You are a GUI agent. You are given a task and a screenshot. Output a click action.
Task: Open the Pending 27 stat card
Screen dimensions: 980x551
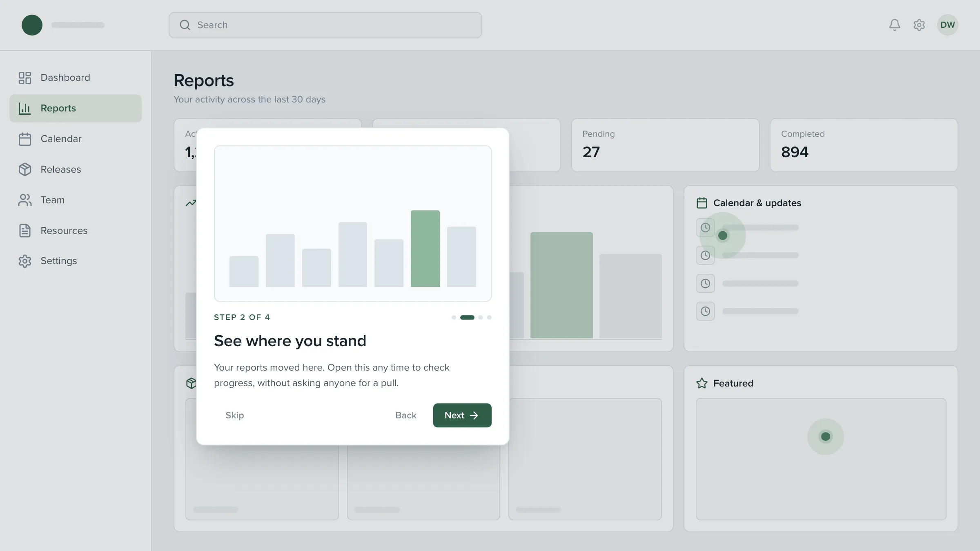(665, 145)
